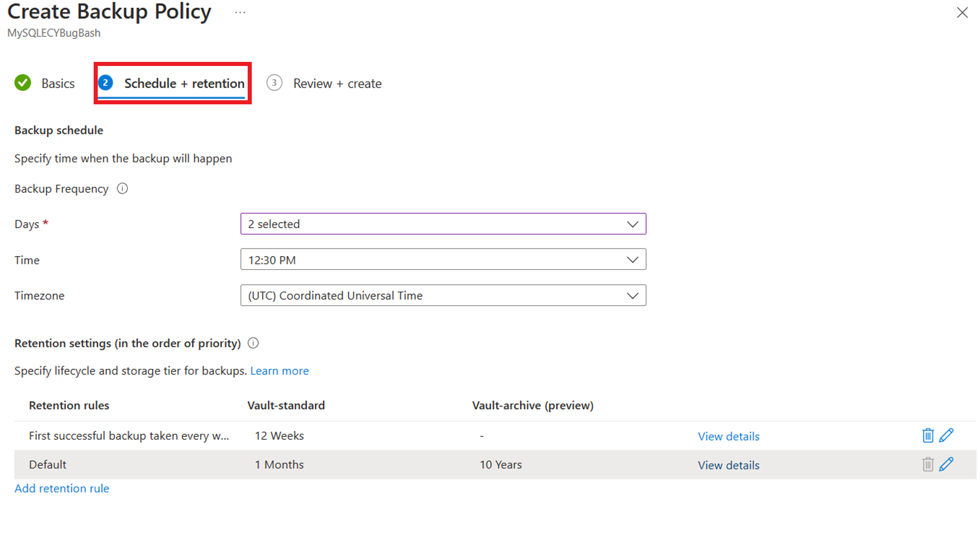Click the Retention rules column header
Viewport: 980px width, 537px height.
click(x=69, y=406)
